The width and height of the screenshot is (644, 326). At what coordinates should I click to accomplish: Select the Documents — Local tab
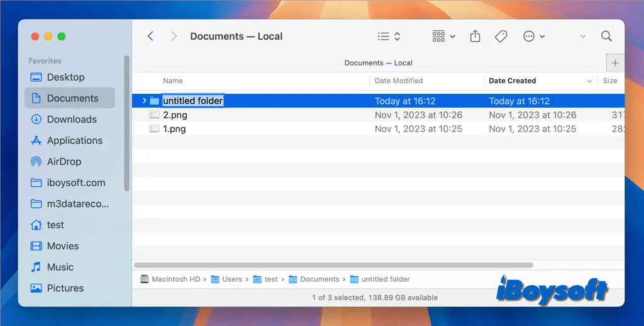coord(378,63)
